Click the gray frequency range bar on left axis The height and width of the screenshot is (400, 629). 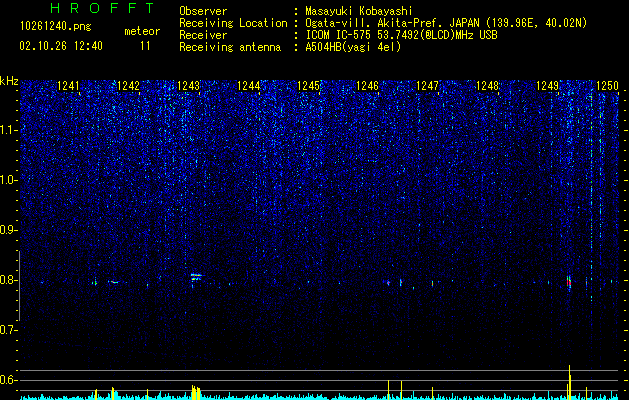coord(19,286)
